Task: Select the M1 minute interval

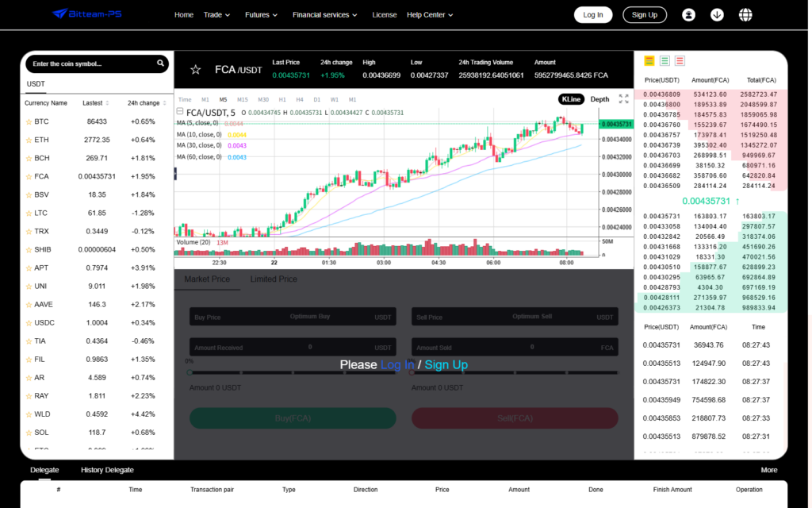Action: 205,99
